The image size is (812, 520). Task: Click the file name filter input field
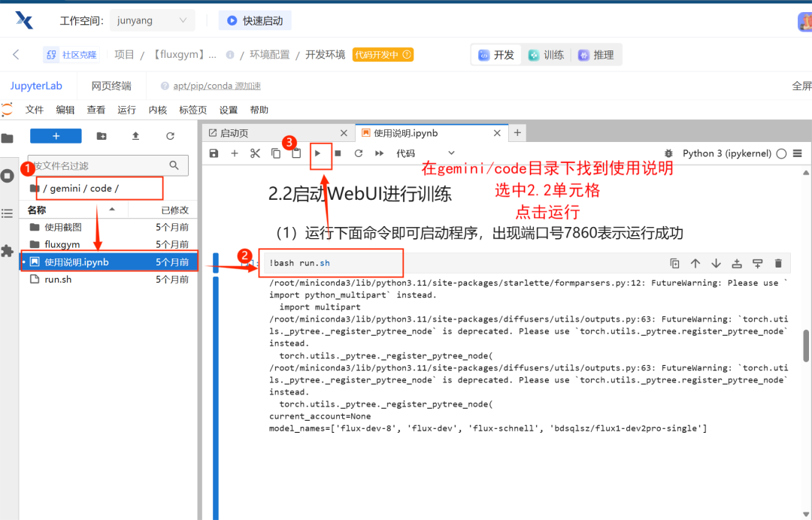108,165
